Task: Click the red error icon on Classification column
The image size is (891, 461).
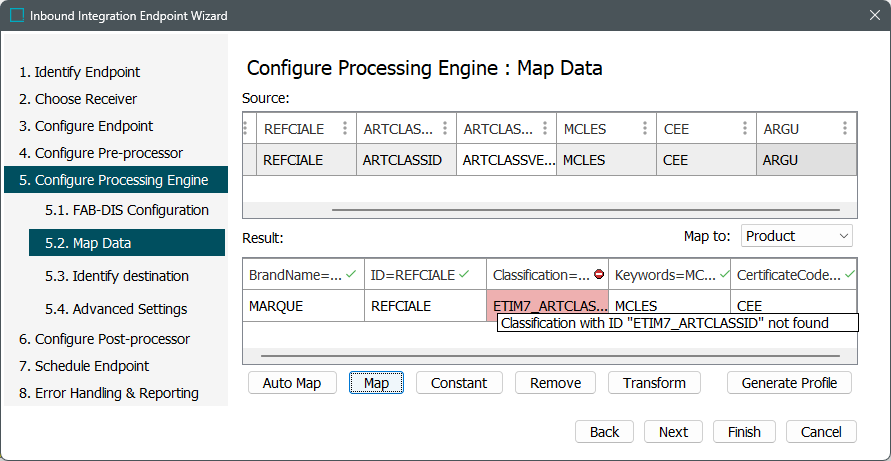Action: [x=598, y=274]
